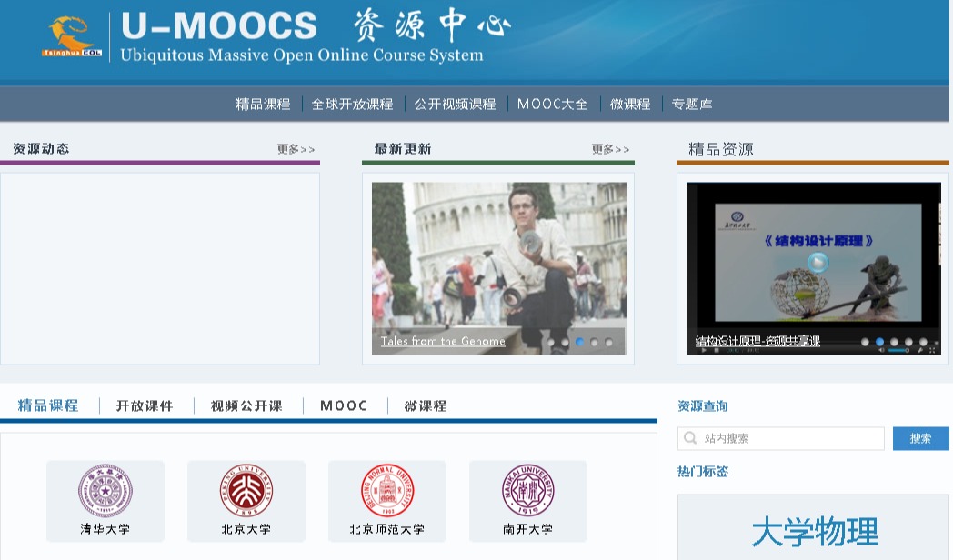The image size is (953, 560).
Task: Open MOOC大全 in the navigation bar
Action: pos(552,105)
